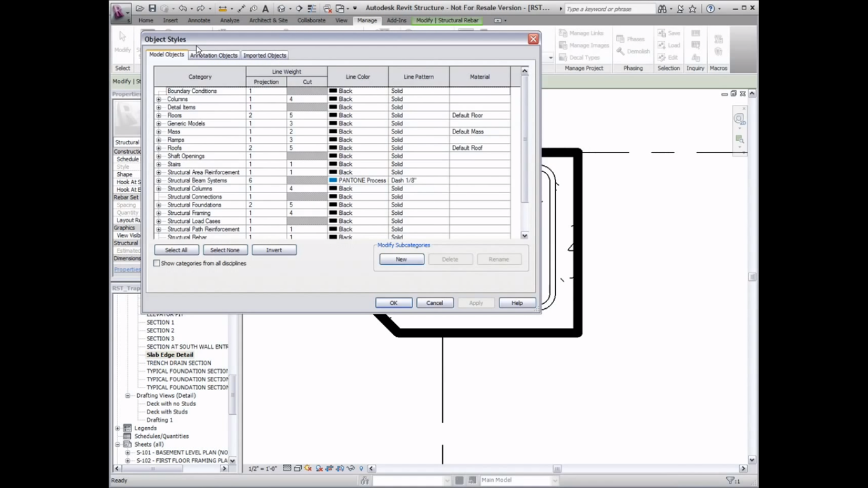Image resolution: width=868 pixels, height=488 pixels.
Task: Expand the Floors category row
Action: (159, 116)
